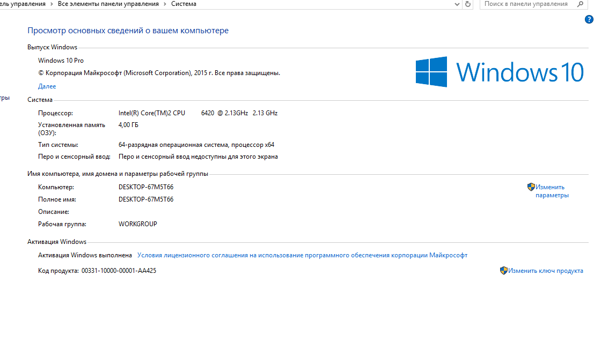Go to Все элементы панели управления breadcrumb
The image size is (594, 364).
108,4
